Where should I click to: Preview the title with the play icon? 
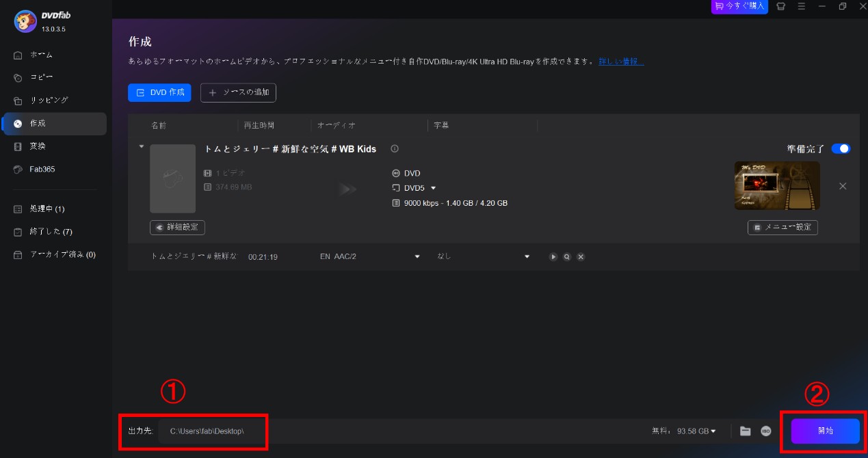pos(553,256)
